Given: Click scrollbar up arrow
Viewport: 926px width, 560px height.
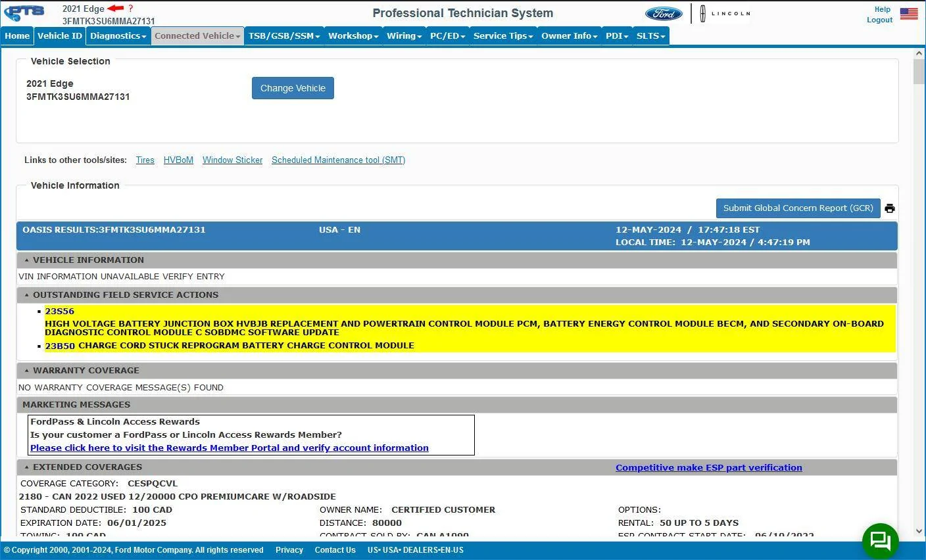Looking at the screenshot, I should (x=919, y=53).
